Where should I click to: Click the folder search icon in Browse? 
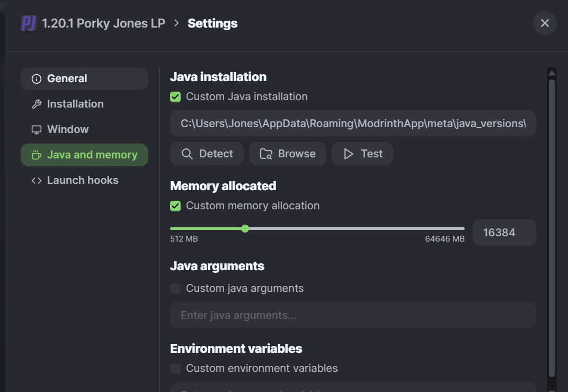(266, 154)
